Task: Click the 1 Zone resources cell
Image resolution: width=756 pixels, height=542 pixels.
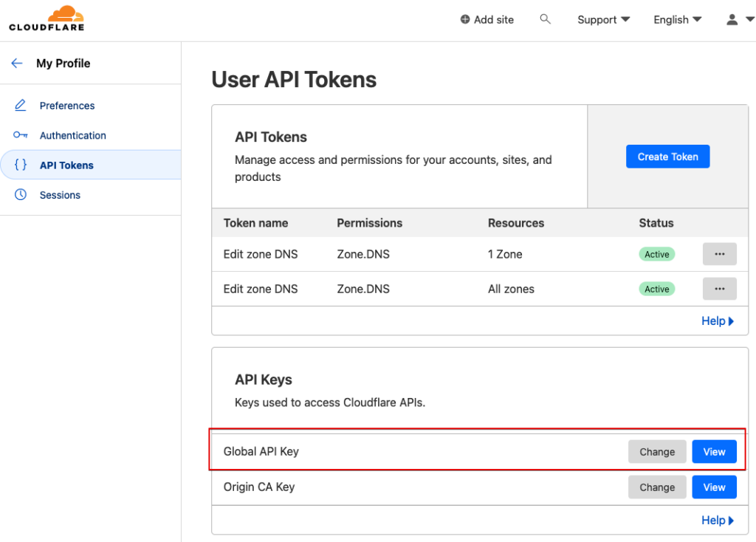Action: (x=505, y=254)
